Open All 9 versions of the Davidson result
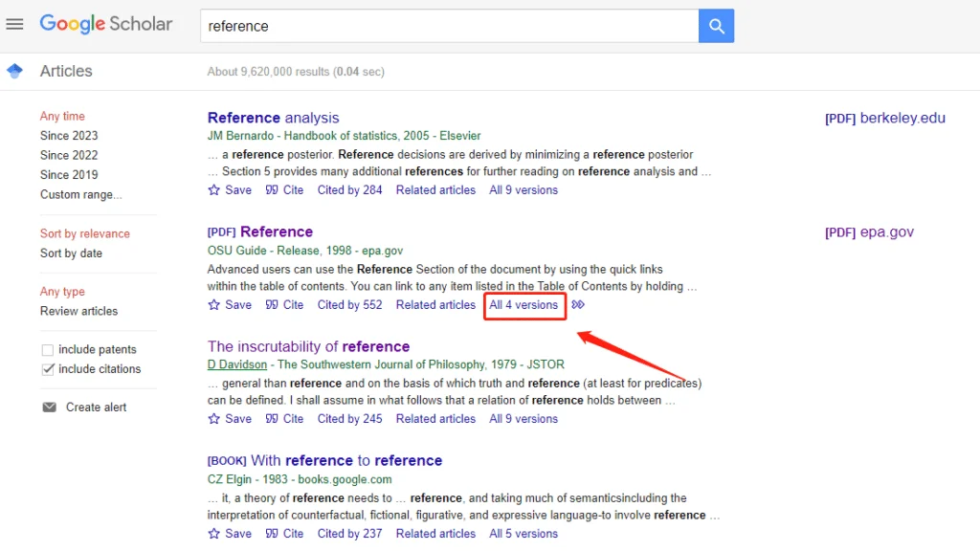Viewport: 980px width, 551px height. (x=523, y=419)
